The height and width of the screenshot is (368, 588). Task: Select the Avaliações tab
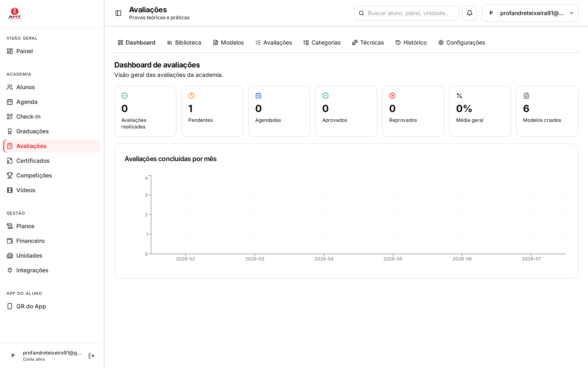[x=274, y=43]
